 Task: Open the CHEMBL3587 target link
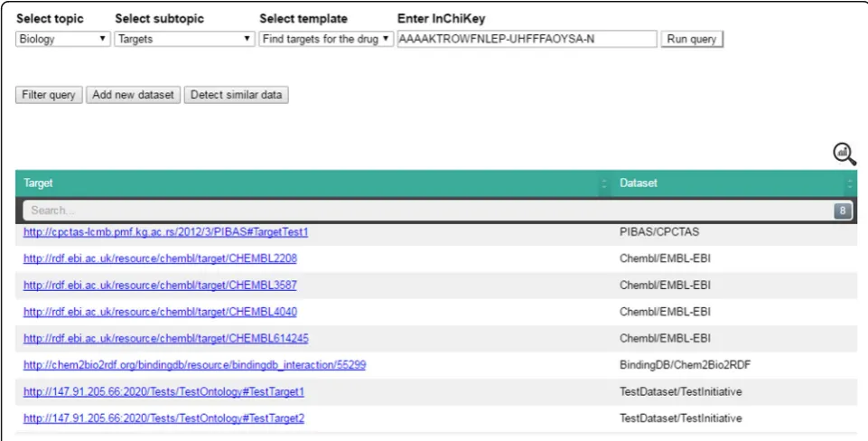pyautogui.click(x=160, y=286)
